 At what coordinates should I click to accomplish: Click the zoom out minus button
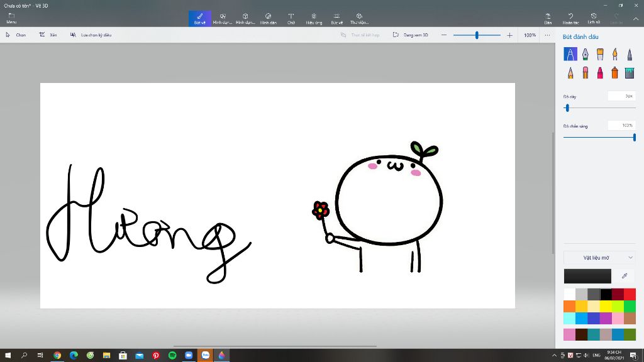click(444, 35)
